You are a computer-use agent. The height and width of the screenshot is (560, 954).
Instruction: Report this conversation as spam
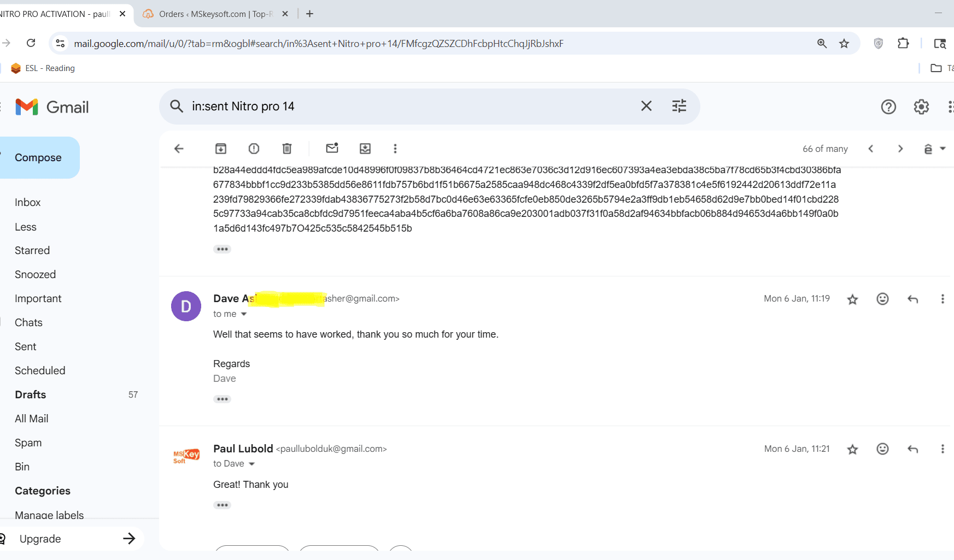[x=254, y=149]
